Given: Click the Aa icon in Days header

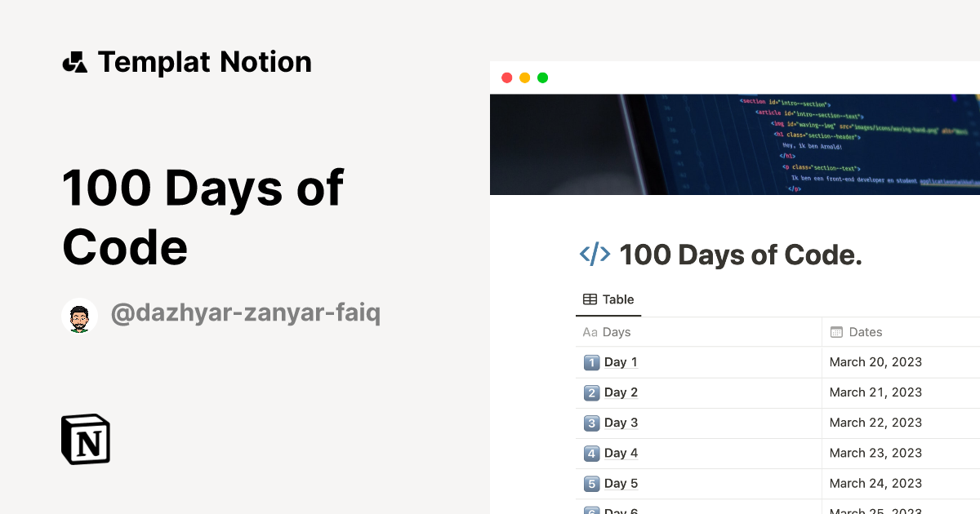Looking at the screenshot, I should [590, 332].
